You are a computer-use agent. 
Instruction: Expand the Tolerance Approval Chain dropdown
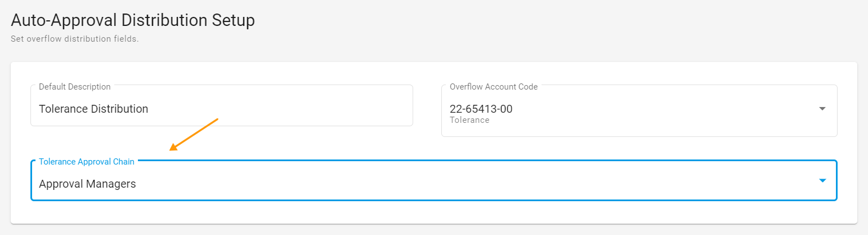[x=433, y=180]
